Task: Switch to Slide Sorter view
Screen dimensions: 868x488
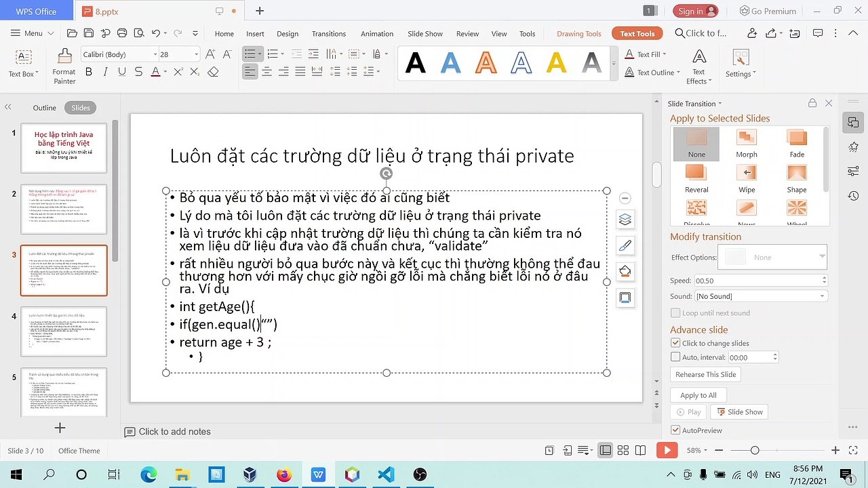Action: click(623, 451)
